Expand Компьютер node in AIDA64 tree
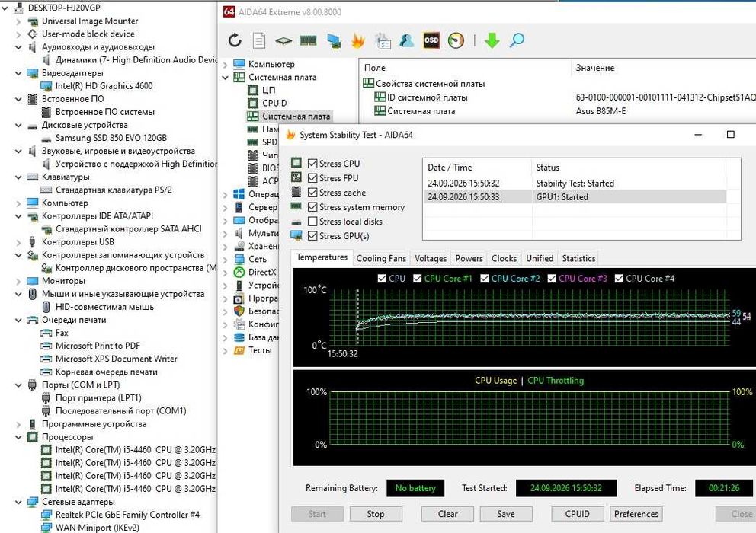This screenshot has height=533, width=756. click(225, 64)
